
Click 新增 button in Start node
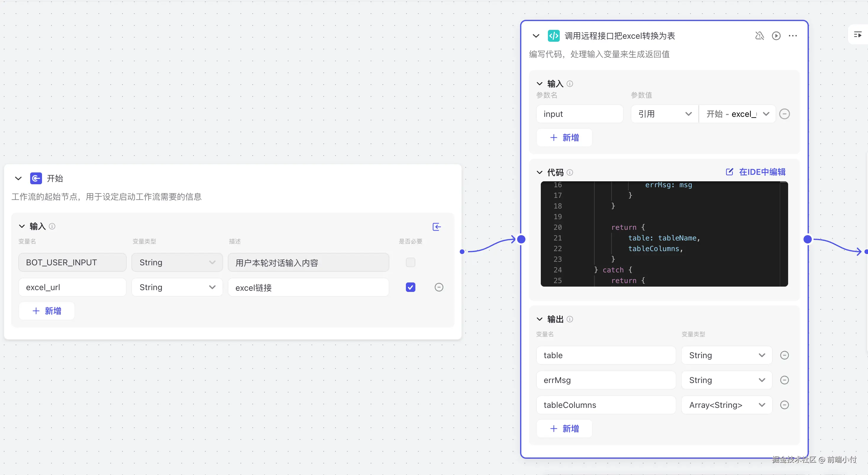click(47, 311)
